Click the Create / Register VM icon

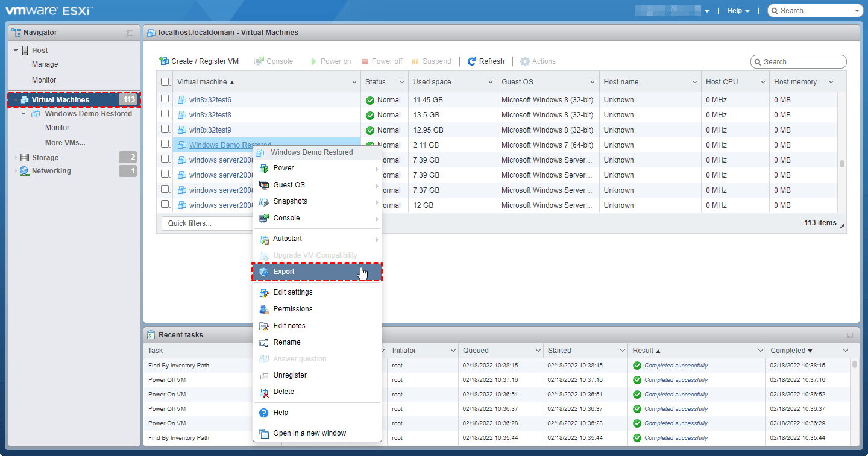163,61
